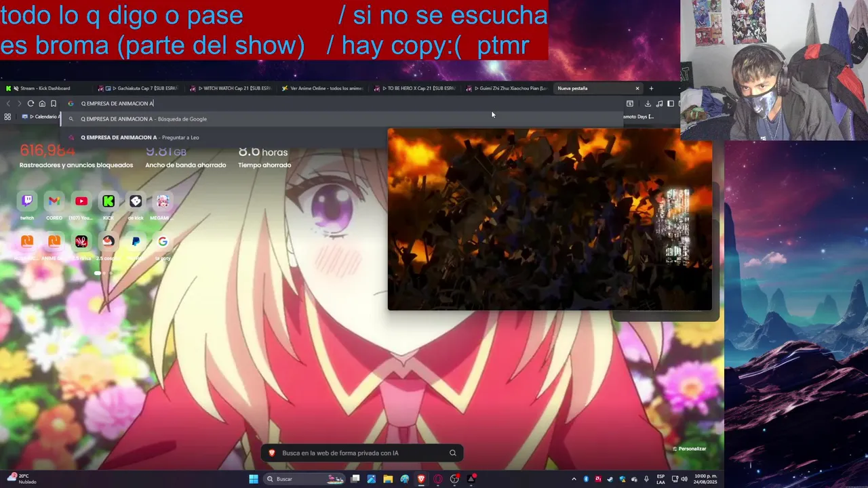Image resolution: width=868 pixels, height=488 pixels.
Task: Switch to Gachiakuta Cap 7 tab
Action: tap(138, 88)
